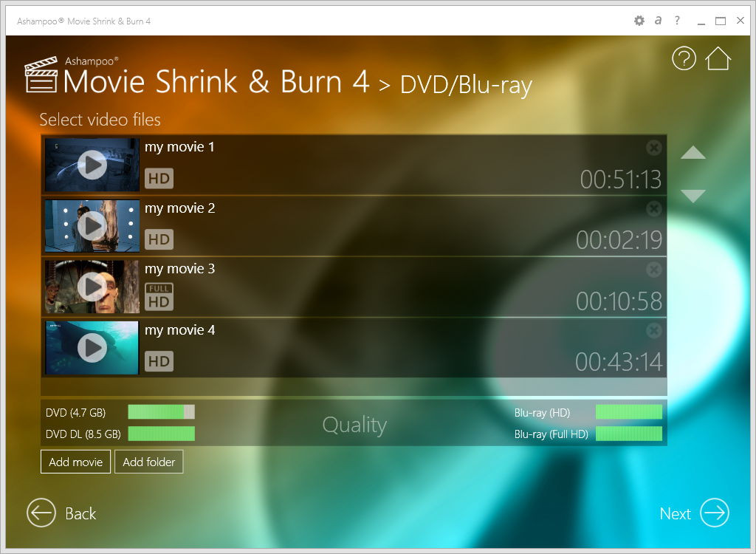This screenshot has height=554, width=756.
Task: Go back to the previous step
Action: pos(61,513)
